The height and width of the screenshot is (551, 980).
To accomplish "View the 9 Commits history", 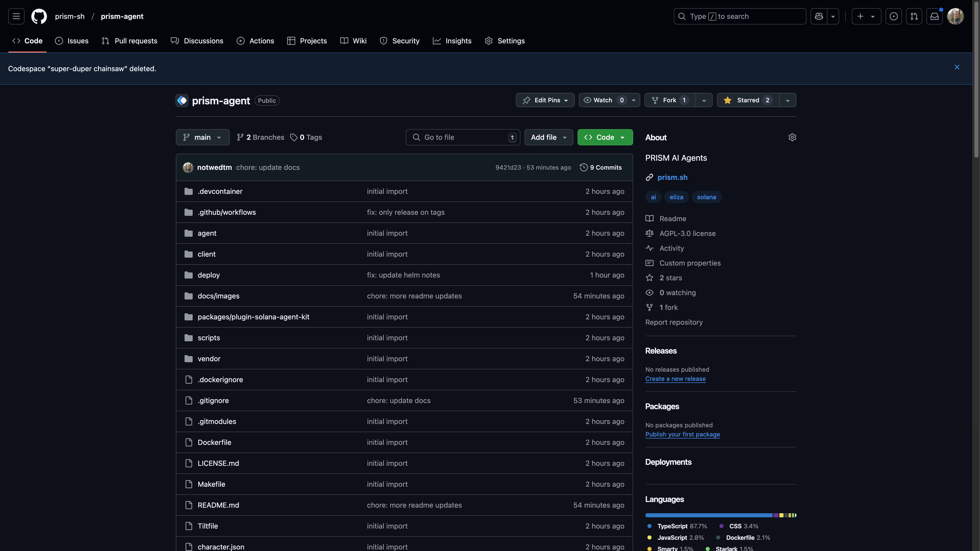I will click(601, 167).
